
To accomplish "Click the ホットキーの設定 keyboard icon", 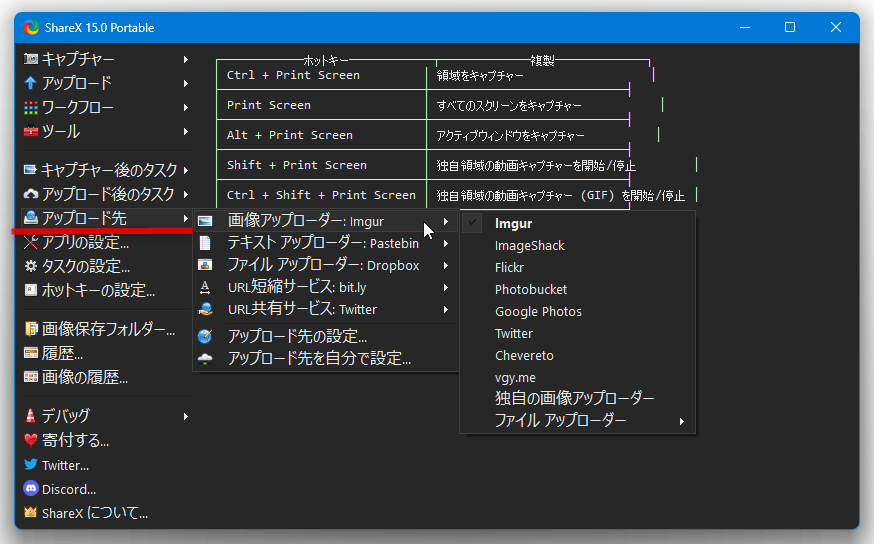I will pos(31,290).
